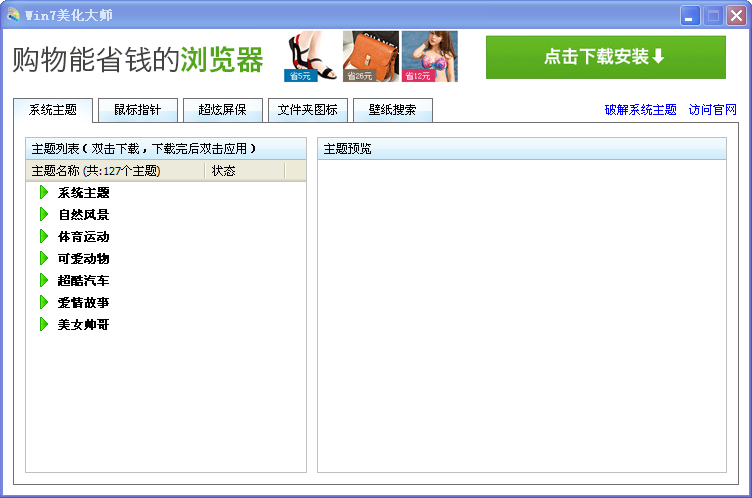Image resolution: width=752 pixels, height=498 pixels.
Task: Expand the 系统主题 category arrow
Action: tap(44, 192)
